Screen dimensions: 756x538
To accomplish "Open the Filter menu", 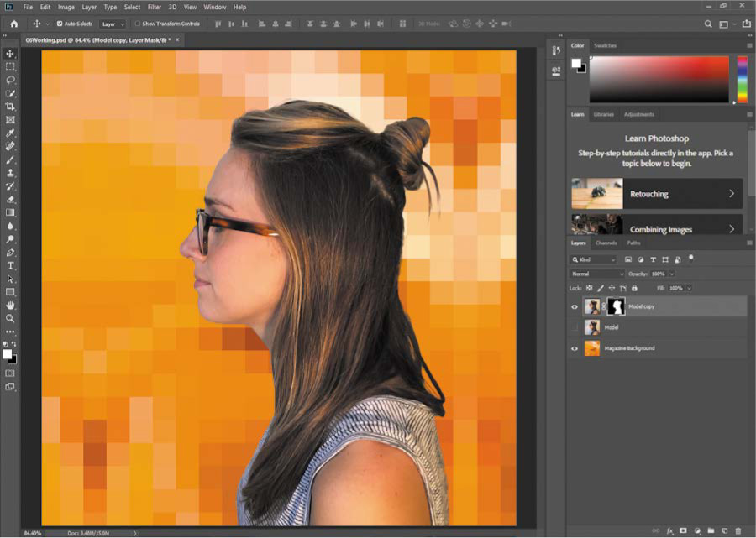I will click(x=154, y=7).
